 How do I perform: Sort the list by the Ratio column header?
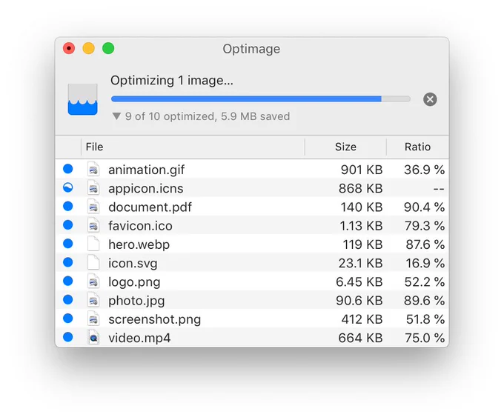[417, 147]
